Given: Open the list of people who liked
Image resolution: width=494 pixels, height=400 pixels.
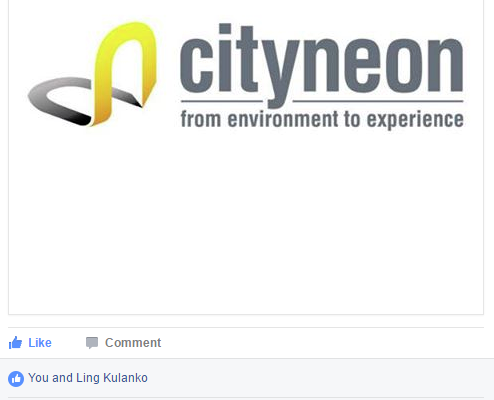Looking at the screenshot, I should click(x=88, y=378).
